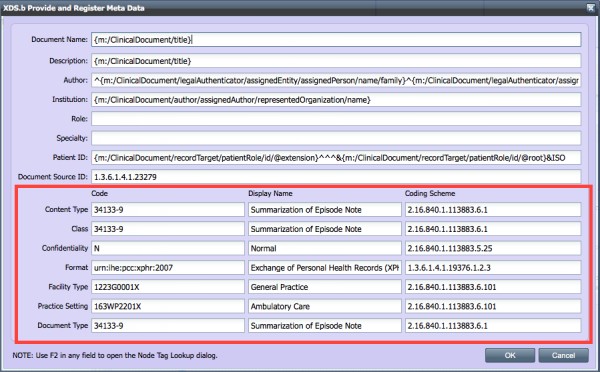
Task: Focus the Description input field
Action: 336,61
